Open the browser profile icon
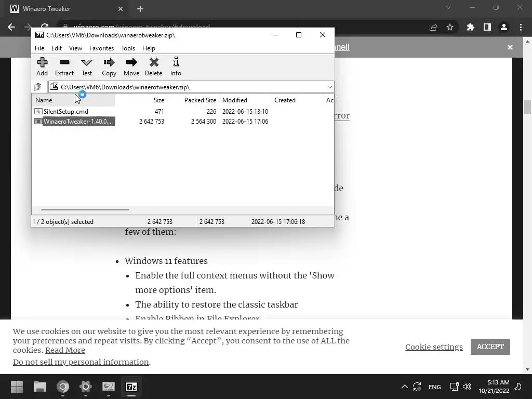Screen dimensions: 532x399 (x=504, y=27)
